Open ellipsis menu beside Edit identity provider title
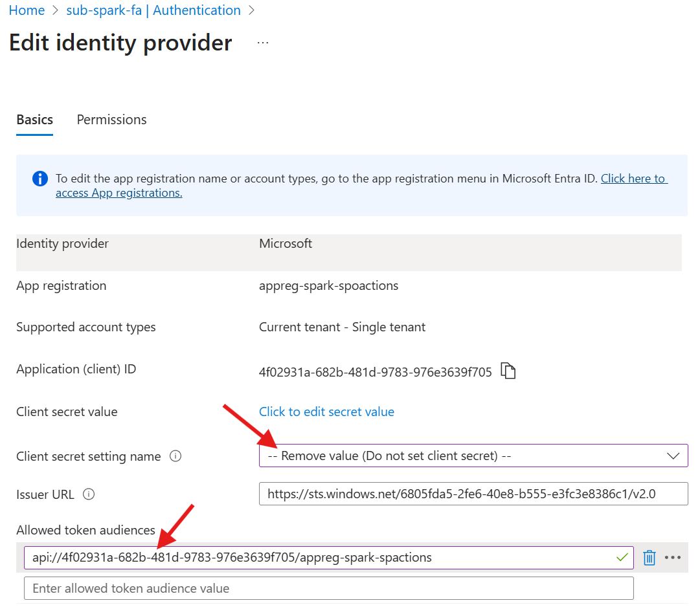 click(x=262, y=43)
